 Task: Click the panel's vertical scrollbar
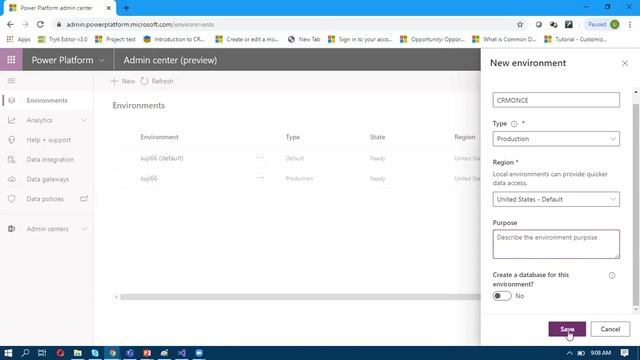click(x=636, y=203)
